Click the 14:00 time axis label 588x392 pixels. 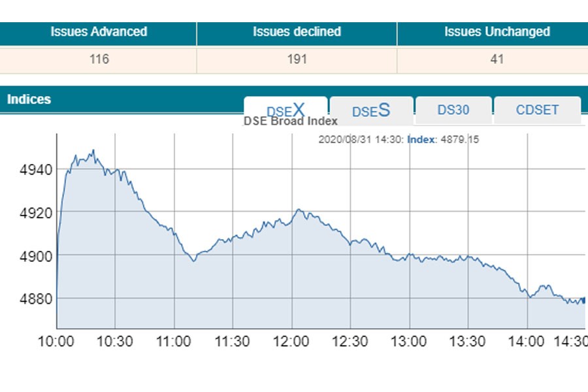click(527, 341)
